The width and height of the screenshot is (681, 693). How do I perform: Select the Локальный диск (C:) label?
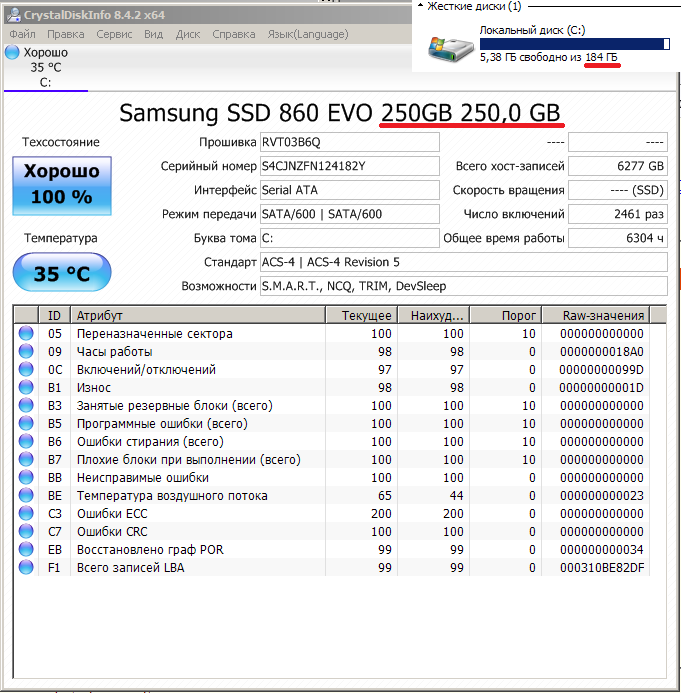pos(533,30)
